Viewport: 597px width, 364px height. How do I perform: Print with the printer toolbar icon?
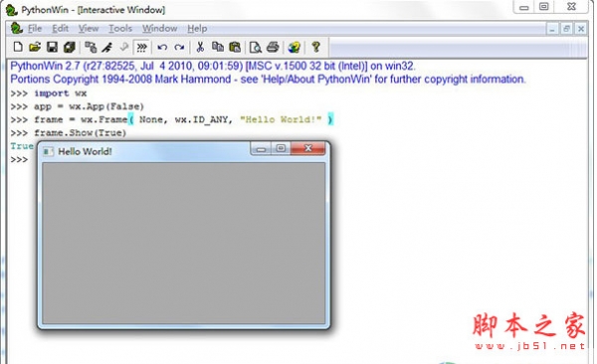point(273,47)
